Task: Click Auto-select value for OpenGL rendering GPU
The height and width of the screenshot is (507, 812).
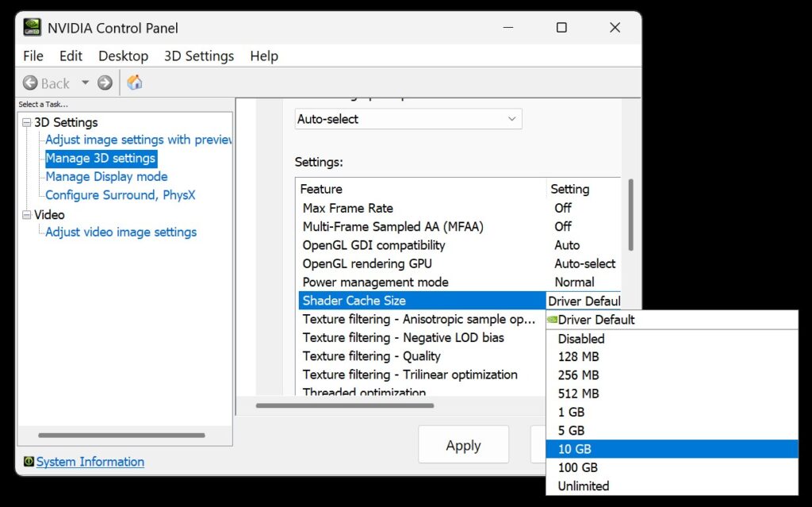Action: click(584, 264)
